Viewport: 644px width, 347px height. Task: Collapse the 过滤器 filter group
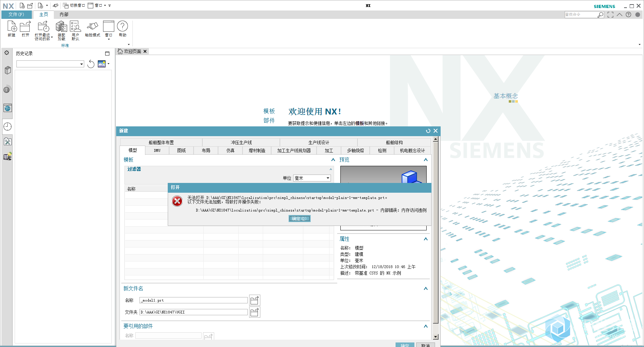coord(331,169)
